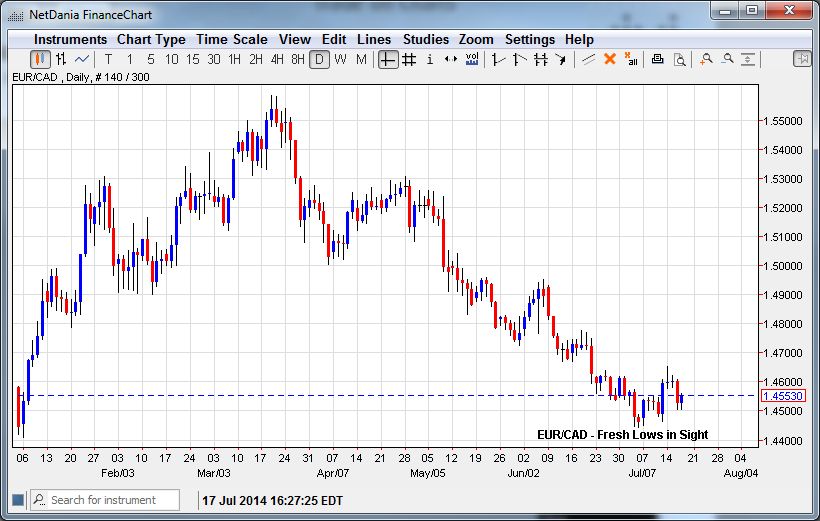The height and width of the screenshot is (521, 820).
Task: Click the print preview icon
Action: (x=679, y=60)
